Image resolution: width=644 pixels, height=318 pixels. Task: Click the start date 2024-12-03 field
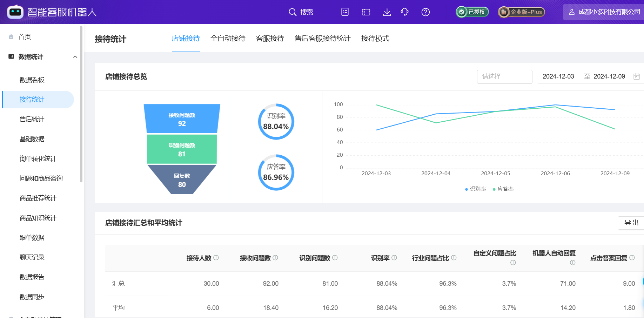click(x=558, y=76)
